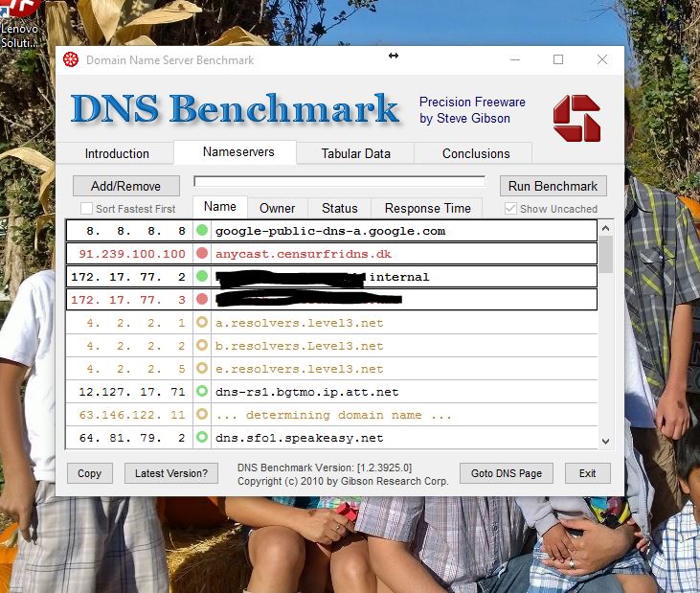Open the Goto DNS Page button
Screen dimensions: 700x593
click(x=506, y=473)
